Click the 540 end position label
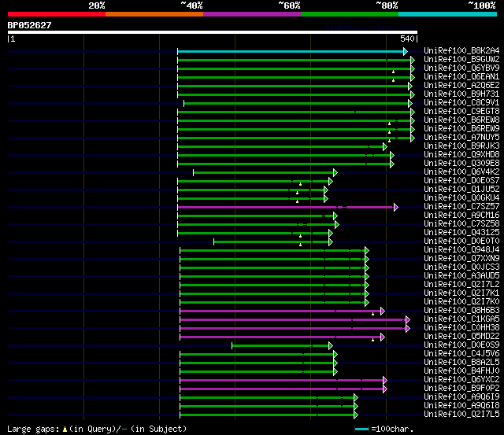The image size is (504, 435). [407, 39]
